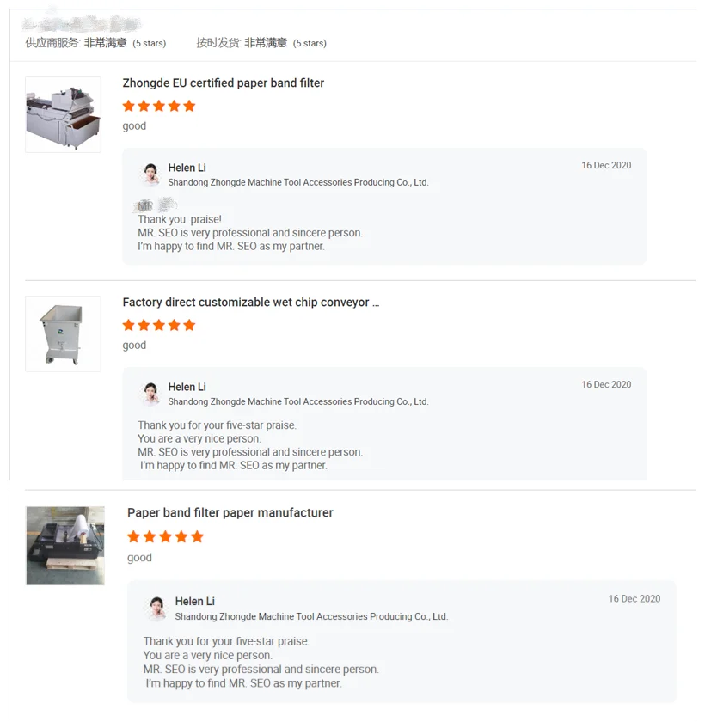
Task: Click Helen Li's avatar in the second reply
Action: click(x=150, y=394)
